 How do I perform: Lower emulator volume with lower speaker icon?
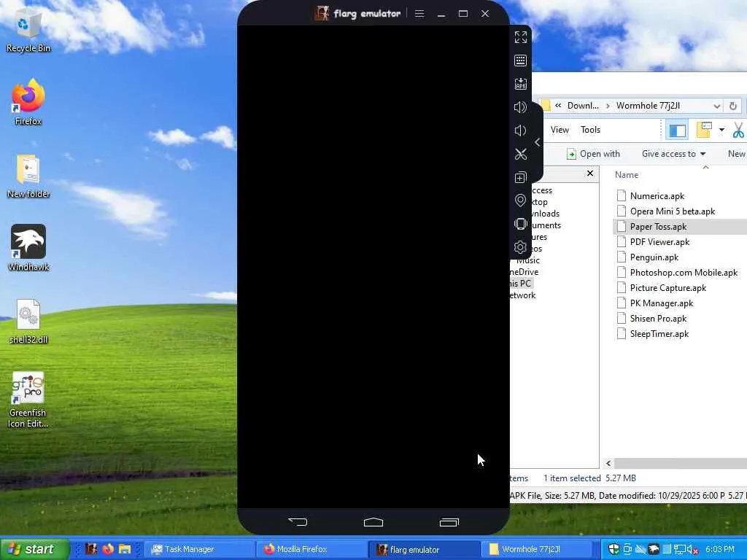[x=520, y=131]
